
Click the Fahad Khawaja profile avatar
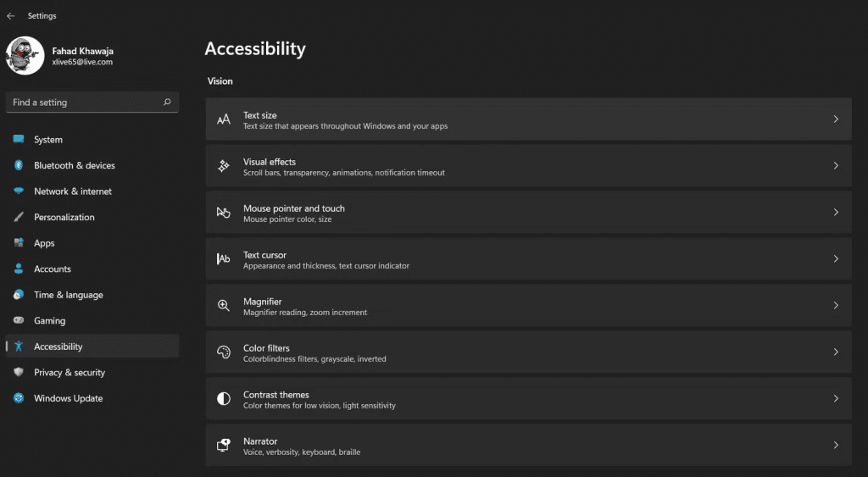[x=25, y=56]
